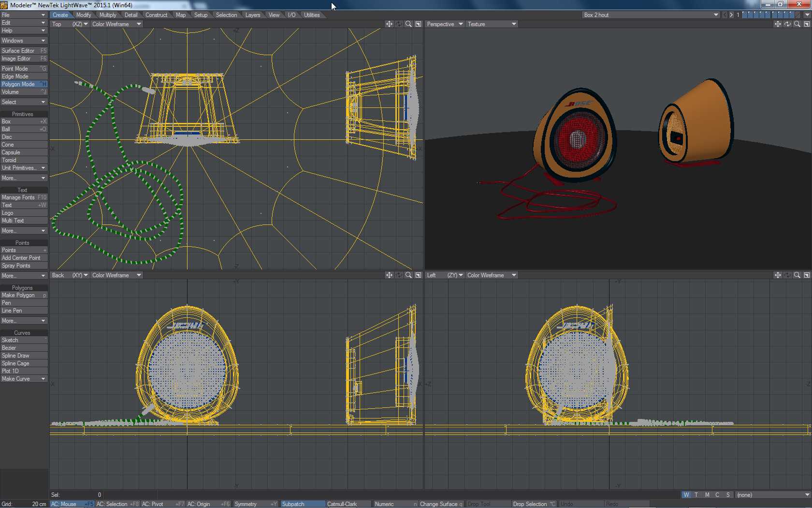Image resolution: width=812 pixels, height=508 pixels.
Task: Switch to the Multiply tab
Action: (x=108, y=15)
